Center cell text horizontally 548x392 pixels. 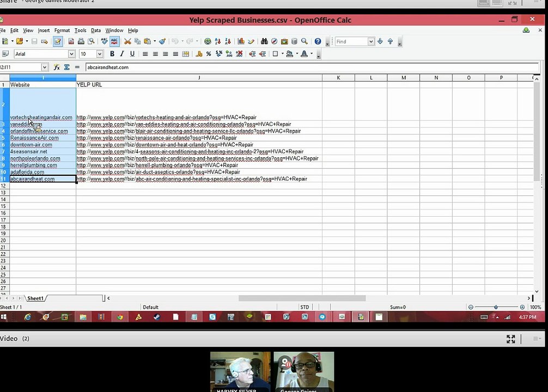155,54
